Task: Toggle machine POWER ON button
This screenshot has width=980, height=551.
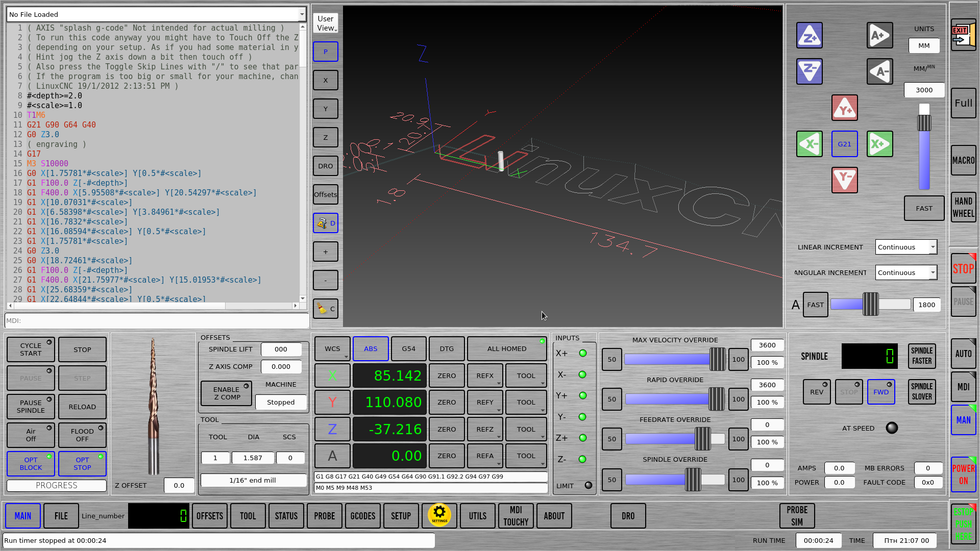Action: (x=963, y=474)
